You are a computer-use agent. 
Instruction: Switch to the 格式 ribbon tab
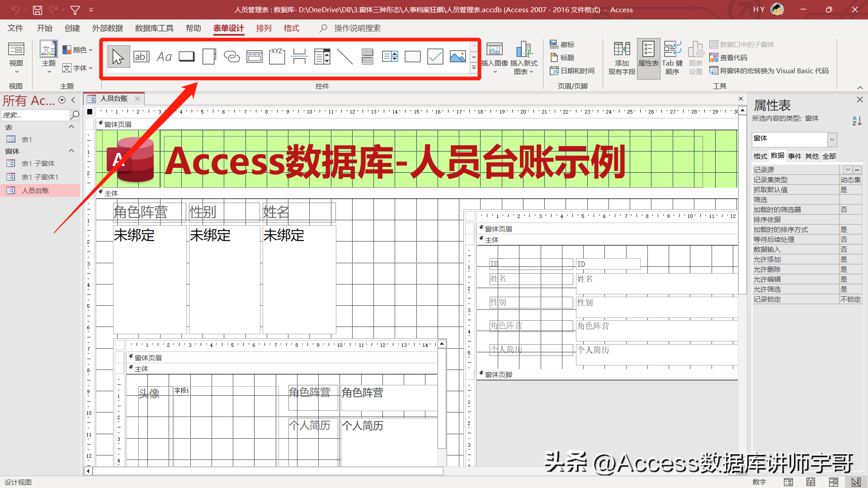coord(291,28)
